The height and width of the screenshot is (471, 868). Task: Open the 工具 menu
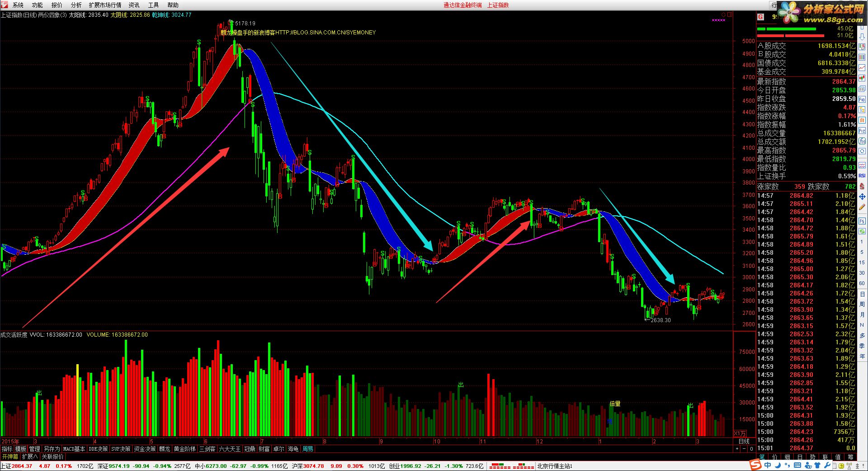[153, 5]
